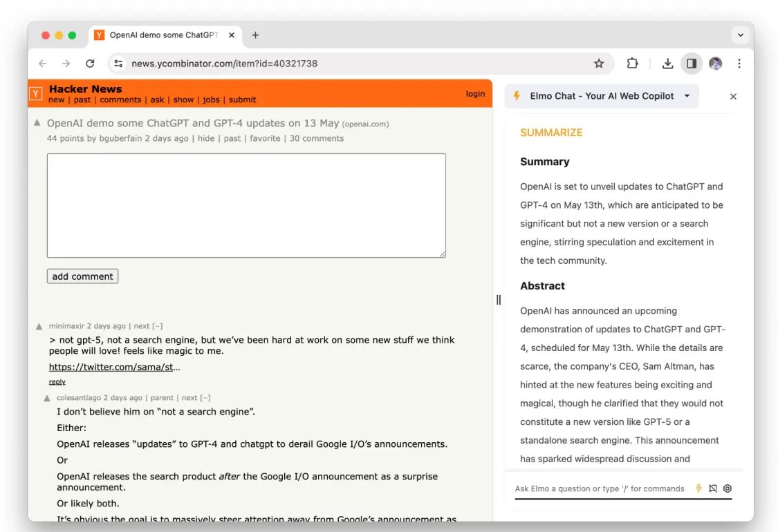This screenshot has height=532, width=778.
Task: Click 'past' in the story's points line
Action: 232,138
